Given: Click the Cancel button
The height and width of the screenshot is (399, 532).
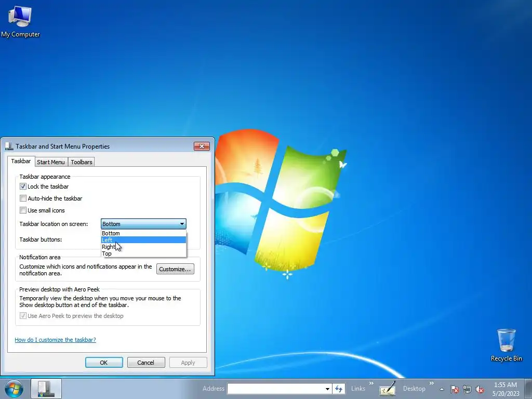Looking at the screenshot, I should click(x=146, y=362).
